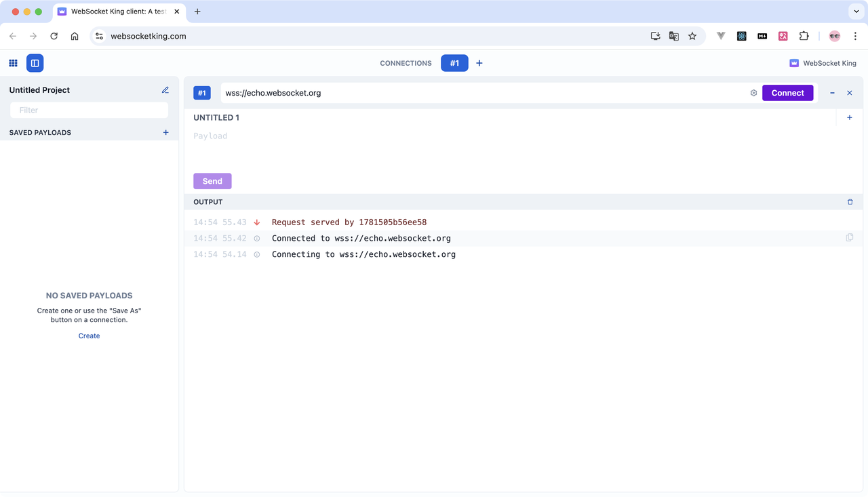Click the browser extensions puzzle icon
This screenshot has height=497, width=868.
(x=804, y=36)
